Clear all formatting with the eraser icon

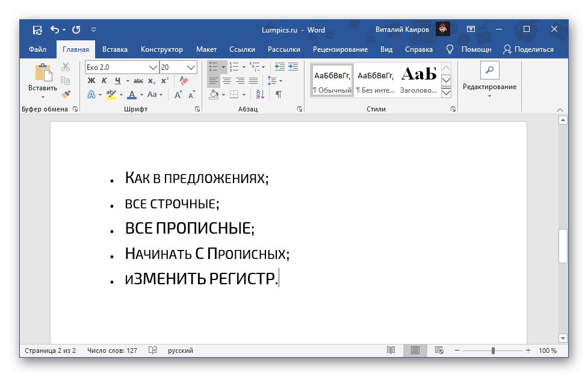pyautogui.click(x=184, y=80)
